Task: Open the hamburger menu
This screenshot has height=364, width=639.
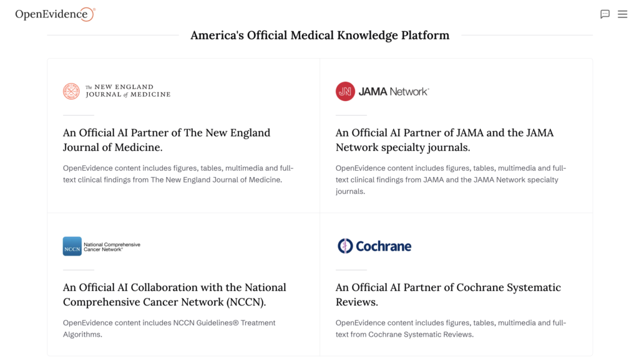Action: (622, 14)
